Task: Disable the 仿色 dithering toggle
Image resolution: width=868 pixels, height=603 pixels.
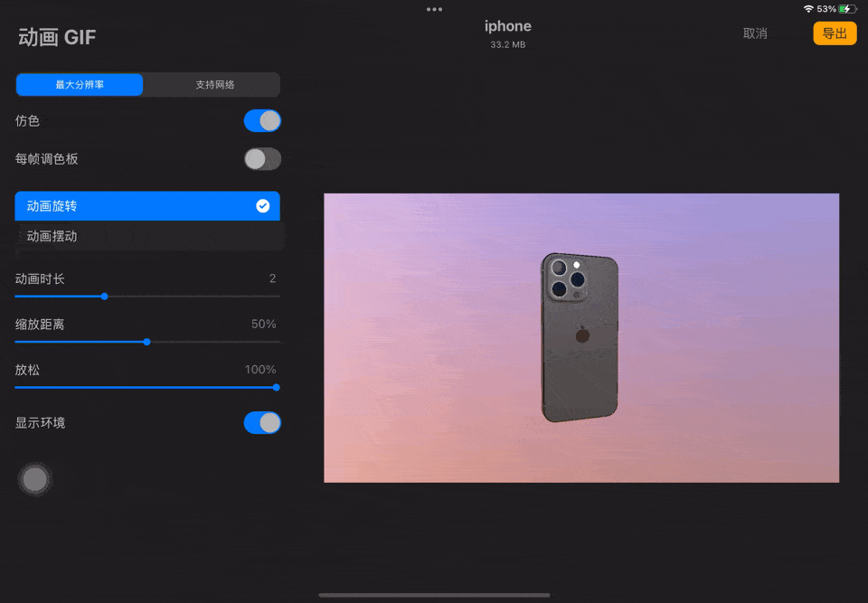Action: click(262, 120)
